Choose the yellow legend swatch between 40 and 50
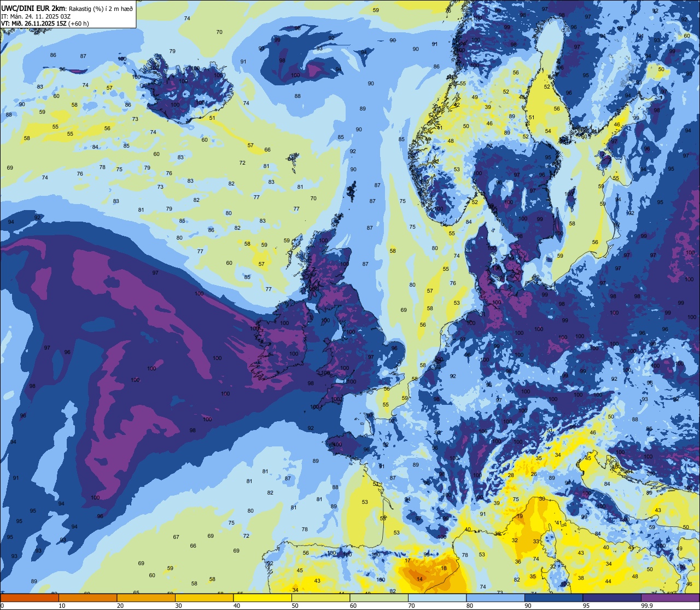The height and width of the screenshot is (610, 700). 262,597
